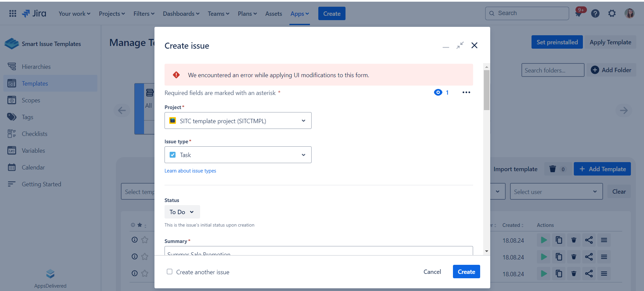Viewport: 644px width, 291px height.
Task: Follow the Learn about issue types link
Action: 190,171
